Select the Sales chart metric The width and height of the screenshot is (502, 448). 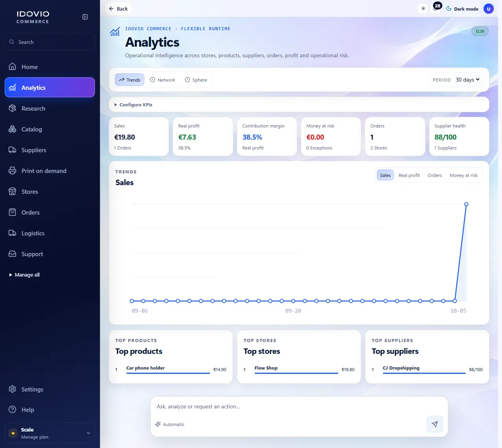[x=385, y=175]
